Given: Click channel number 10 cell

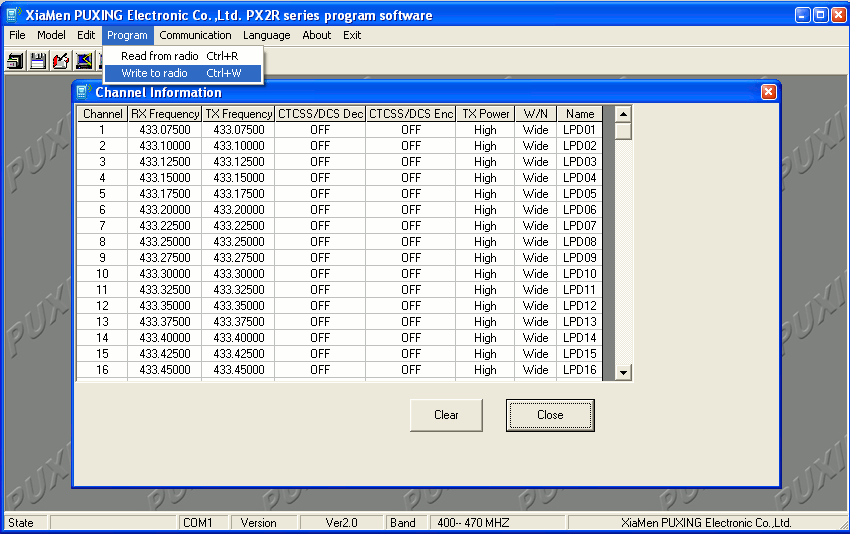Looking at the screenshot, I should [102, 274].
